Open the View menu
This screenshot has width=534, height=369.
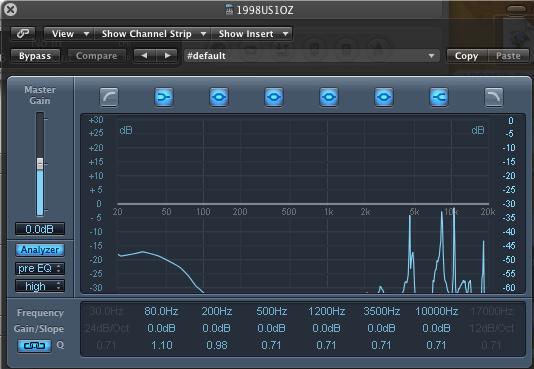click(69, 34)
